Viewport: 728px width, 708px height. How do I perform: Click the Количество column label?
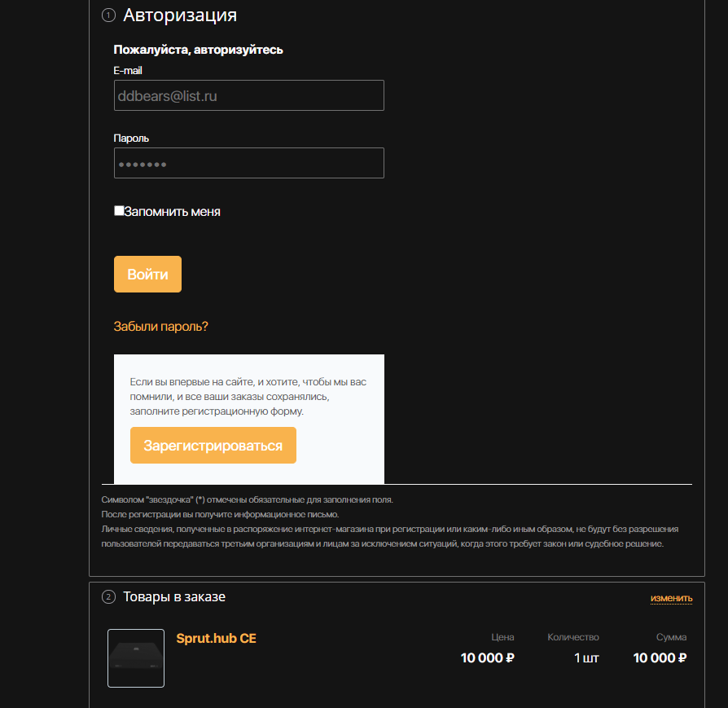pos(573,637)
